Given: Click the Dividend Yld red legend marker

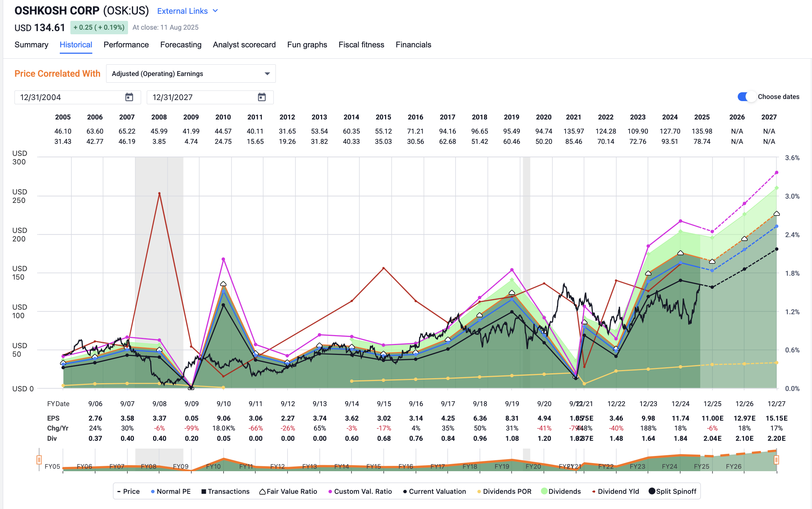Looking at the screenshot, I should pyautogui.click(x=593, y=491).
